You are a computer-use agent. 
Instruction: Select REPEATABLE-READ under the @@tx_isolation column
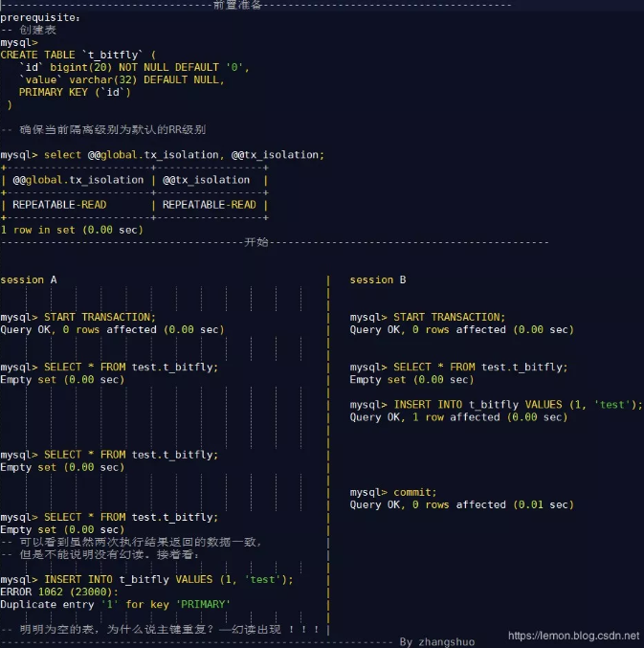[209, 205]
